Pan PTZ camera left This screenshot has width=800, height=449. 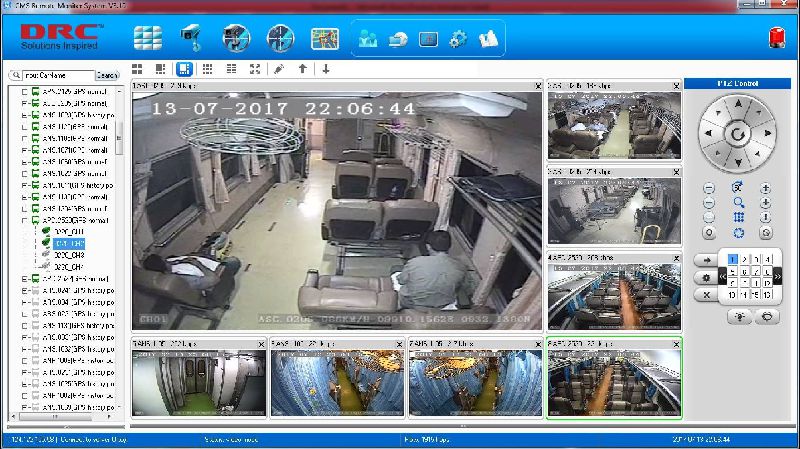[x=708, y=133]
